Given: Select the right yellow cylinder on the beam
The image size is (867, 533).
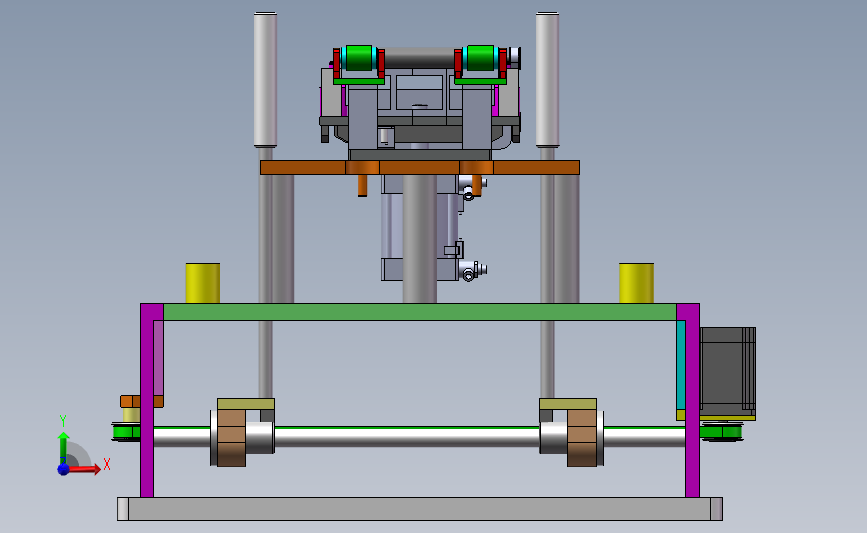Looking at the screenshot, I should point(636,283).
